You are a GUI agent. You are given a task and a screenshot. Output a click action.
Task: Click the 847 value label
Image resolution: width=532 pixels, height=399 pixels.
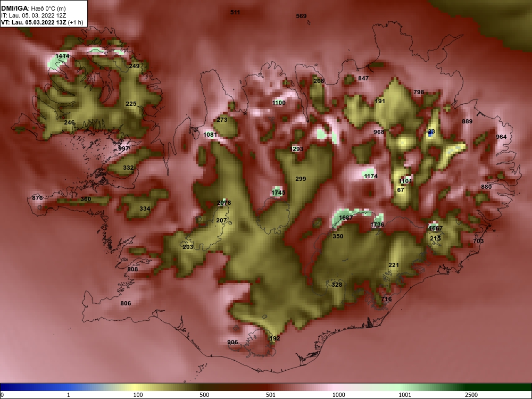[x=363, y=78]
